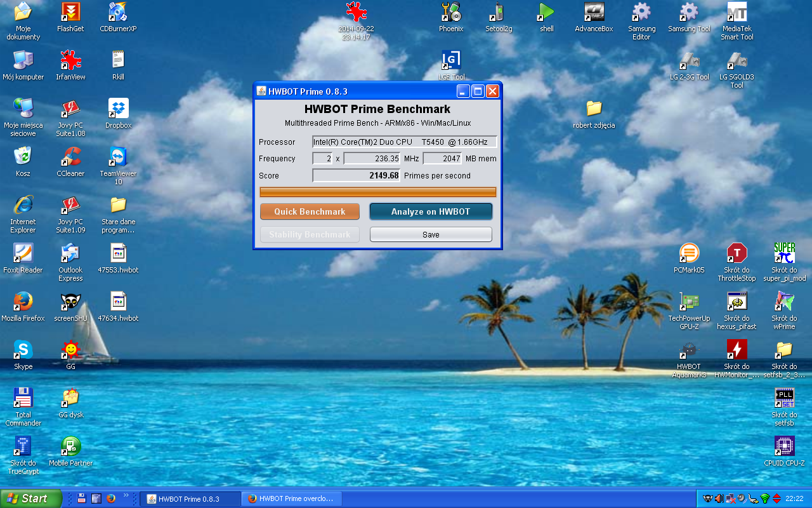Click Analyze on HWBOT button
The height and width of the screenshot is (508, 812).
[x=431, y=211]
